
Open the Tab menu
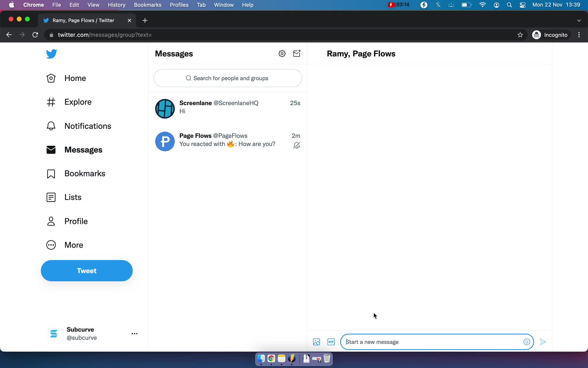[201, 5]
